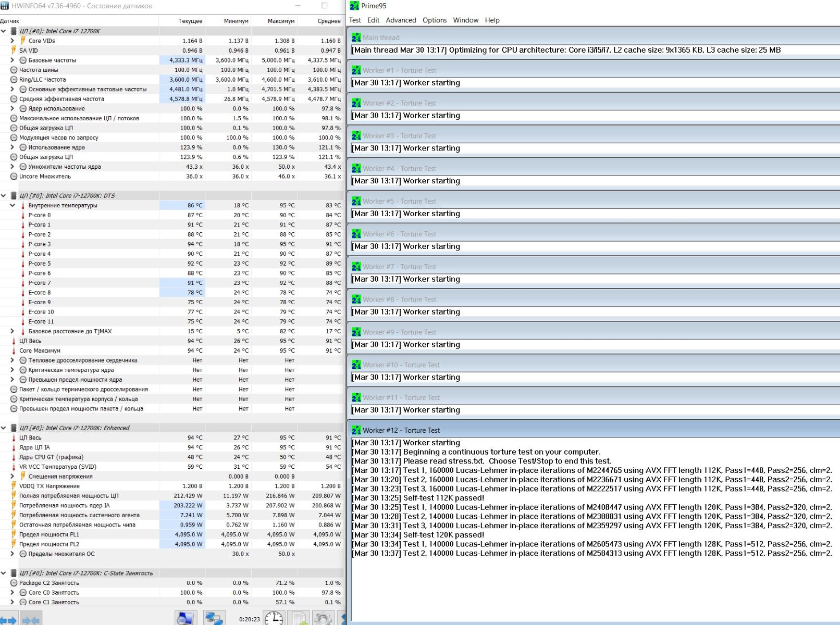Open the Options menu in Prime95

[x=435, y=20]
